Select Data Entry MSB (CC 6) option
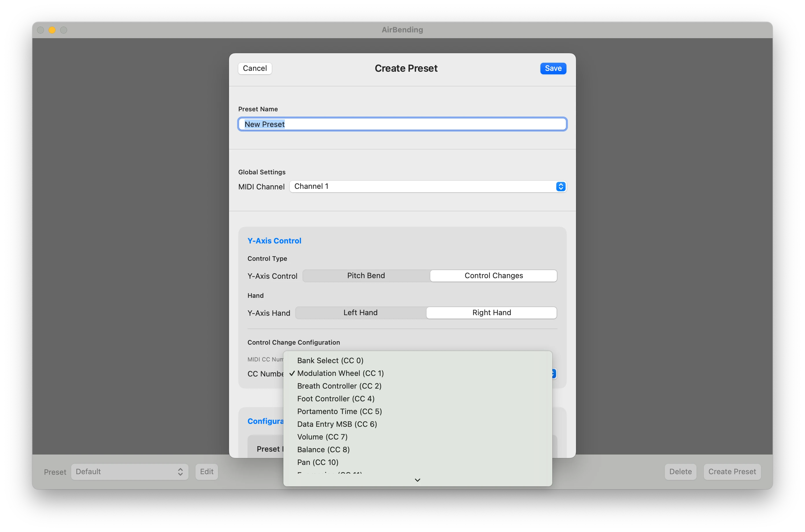Image resolution: width=805 pixels, height=532 pixels. coord(418,424)
